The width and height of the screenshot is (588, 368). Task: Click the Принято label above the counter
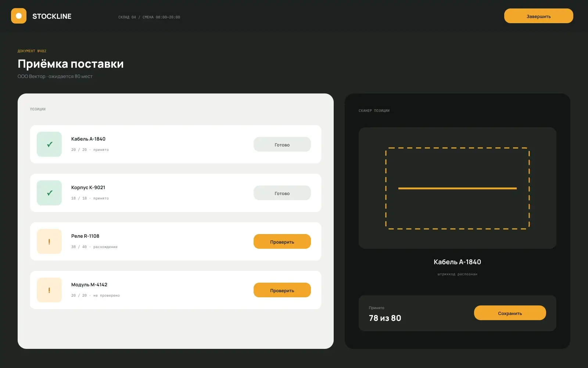376,308
